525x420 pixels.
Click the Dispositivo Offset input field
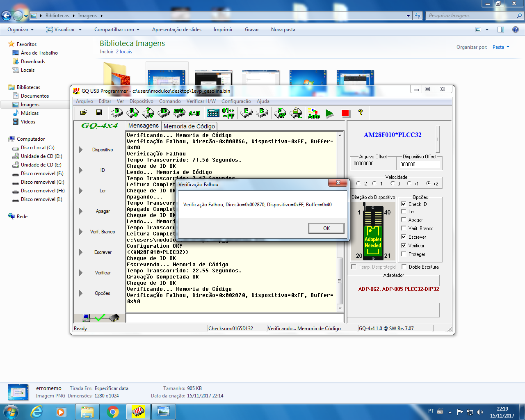419,164
